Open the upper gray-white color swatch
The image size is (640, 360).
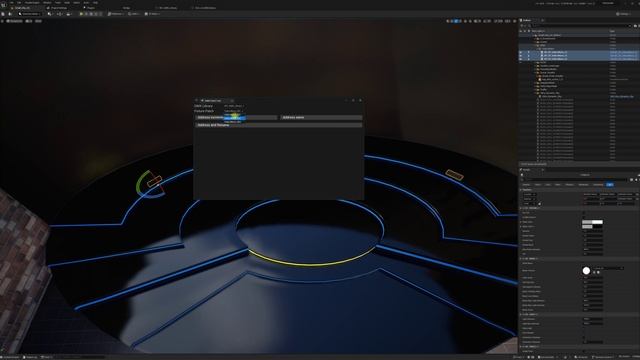click(592, 222)
